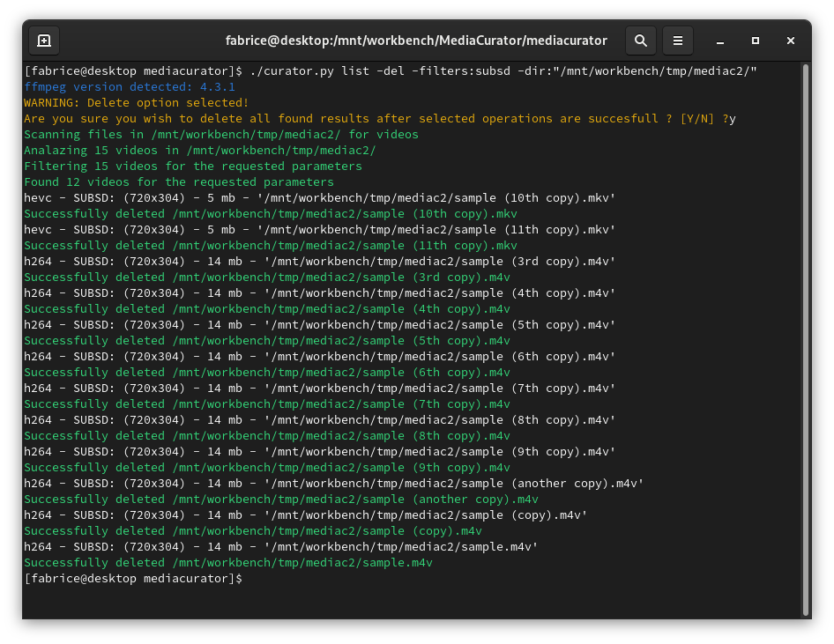
Task: Minimize the terminal window
Action: tap(720, 41)
